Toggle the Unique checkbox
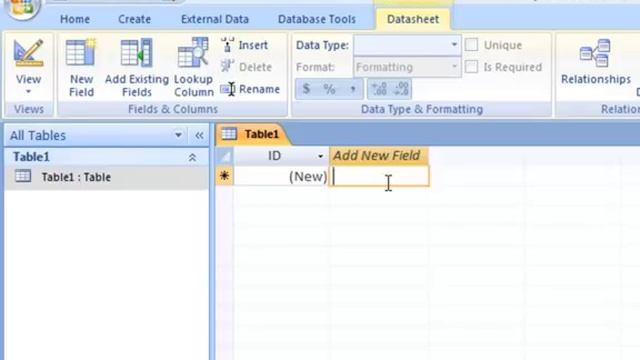The width and height of the screenshot is (640, 360). pyautogui.click(x=471, y=44)
